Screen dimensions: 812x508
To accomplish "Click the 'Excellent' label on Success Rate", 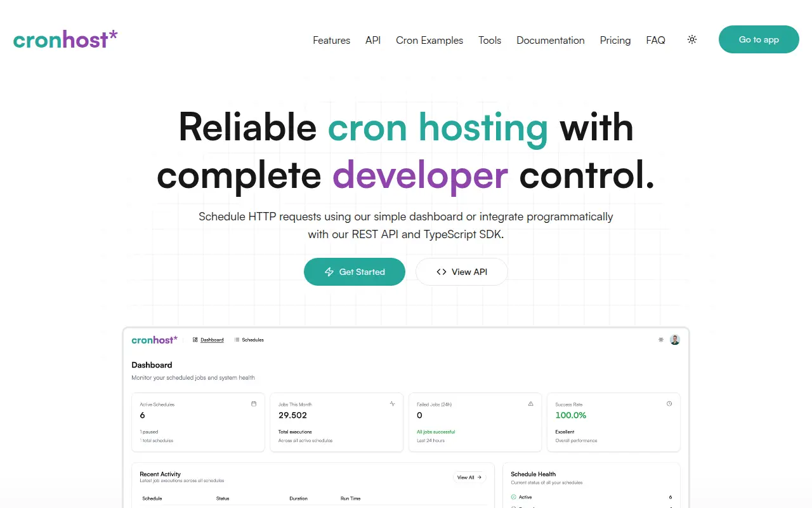I will click(565, 432).
